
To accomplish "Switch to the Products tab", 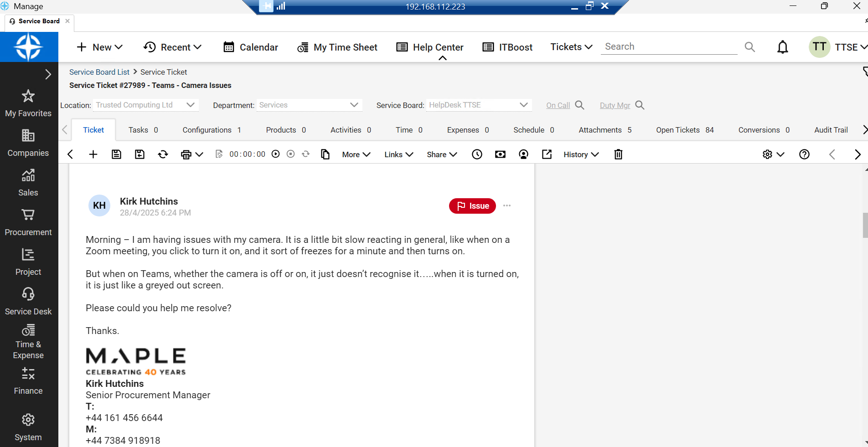I will tap(286, 130).
